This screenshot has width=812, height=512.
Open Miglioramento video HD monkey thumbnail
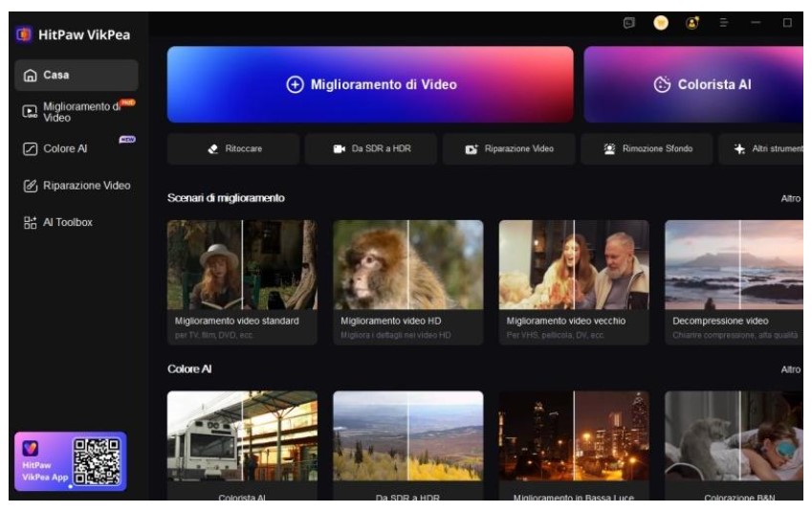[x=408, y=265]
